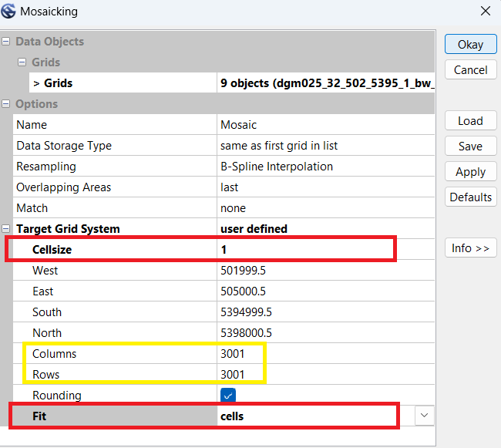Collapse the Target Grid System group
The image size is (501, 448).
[x=6, y=229]
